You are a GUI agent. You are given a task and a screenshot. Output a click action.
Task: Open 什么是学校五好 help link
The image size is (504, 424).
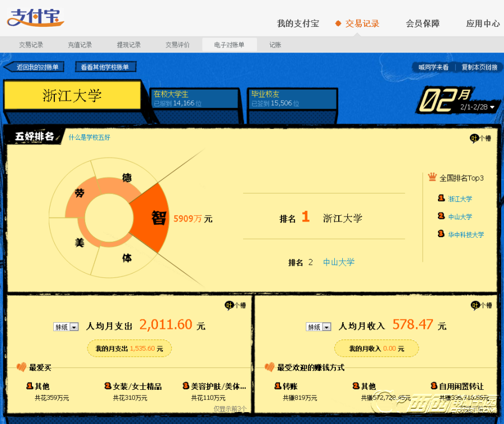pos(90,138)
